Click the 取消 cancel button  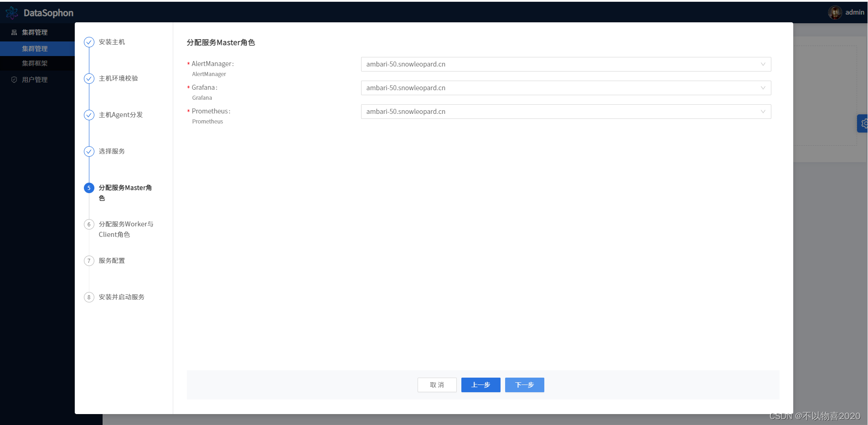437,385
